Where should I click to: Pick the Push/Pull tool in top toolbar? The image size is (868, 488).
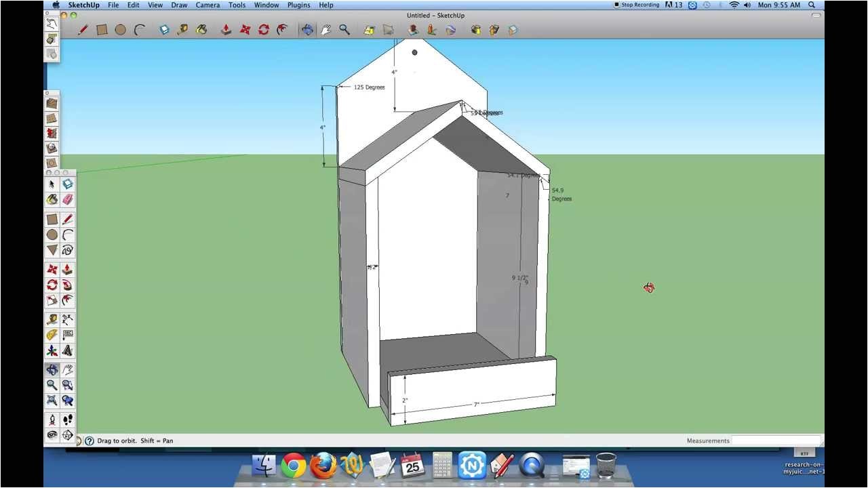tap(226, 30)
